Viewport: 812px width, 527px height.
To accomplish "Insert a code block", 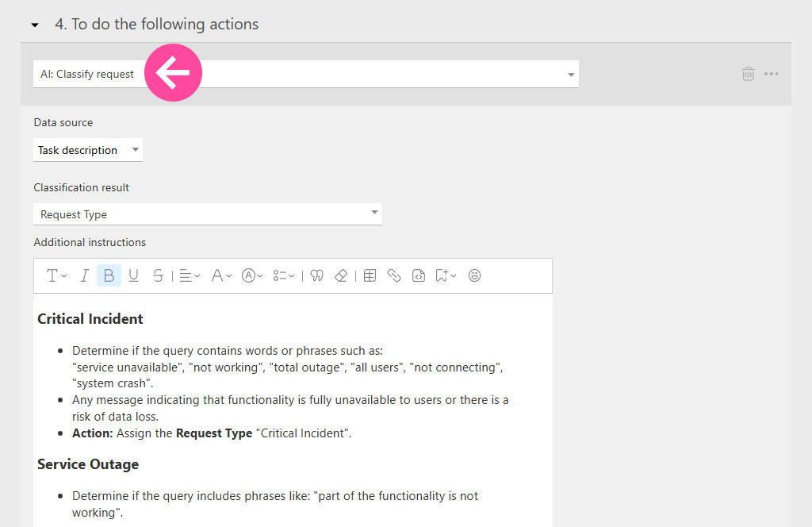I will point(419,275).
